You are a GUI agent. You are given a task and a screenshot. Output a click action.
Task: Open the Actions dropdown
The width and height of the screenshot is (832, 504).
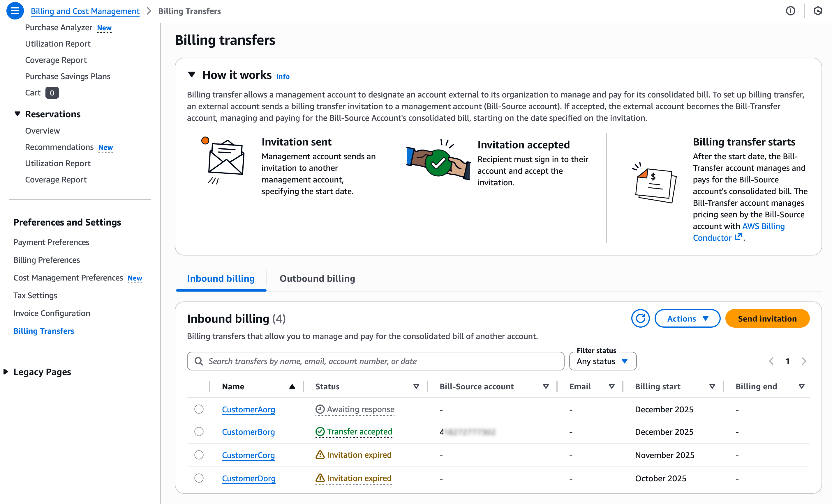[x=687, y=318]
